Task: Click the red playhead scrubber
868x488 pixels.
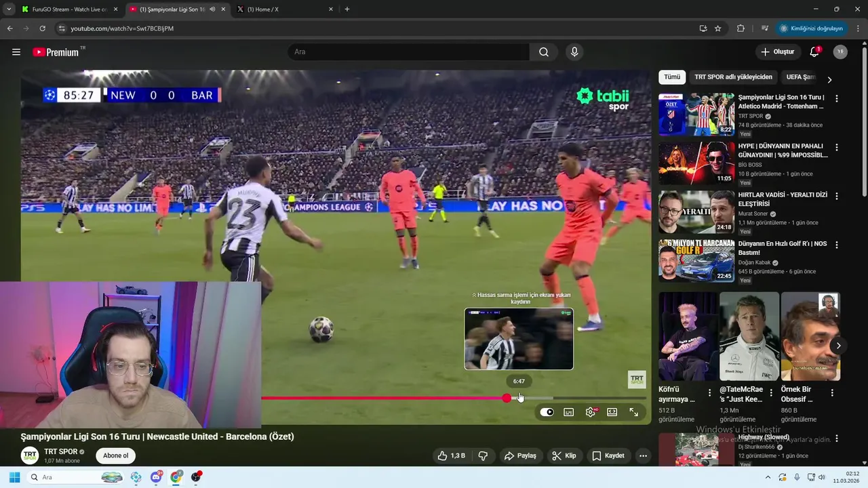Action: tap(507, 399)
